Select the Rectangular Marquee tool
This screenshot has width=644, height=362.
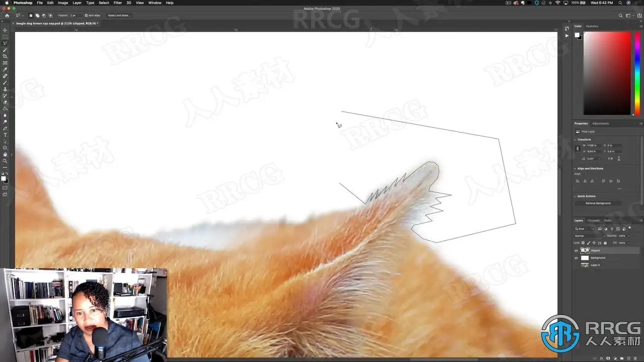(6, 37)
